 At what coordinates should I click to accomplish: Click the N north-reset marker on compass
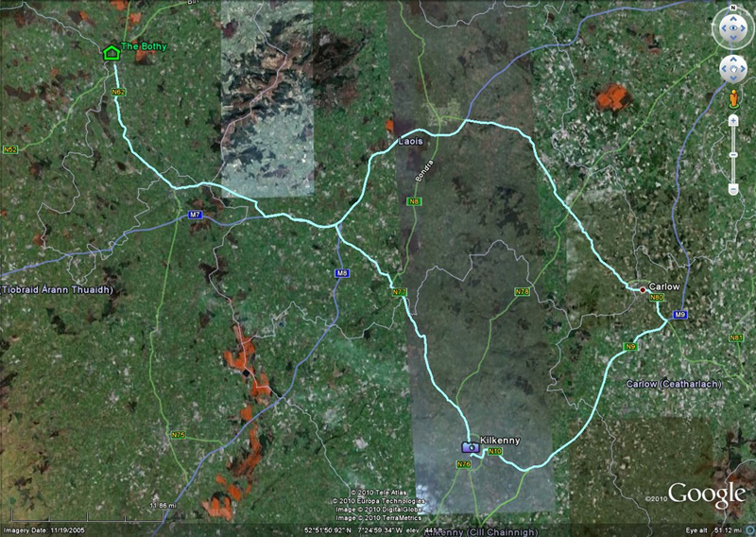coord(733,8)
